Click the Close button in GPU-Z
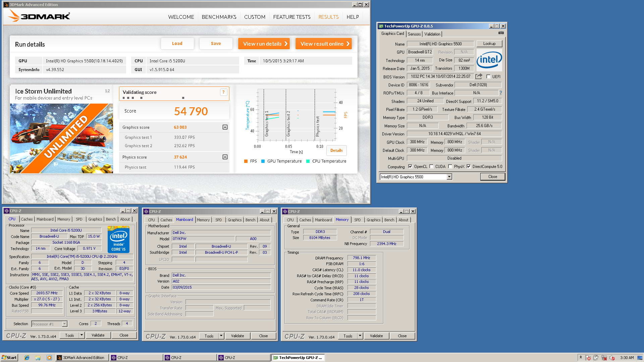 492,177
